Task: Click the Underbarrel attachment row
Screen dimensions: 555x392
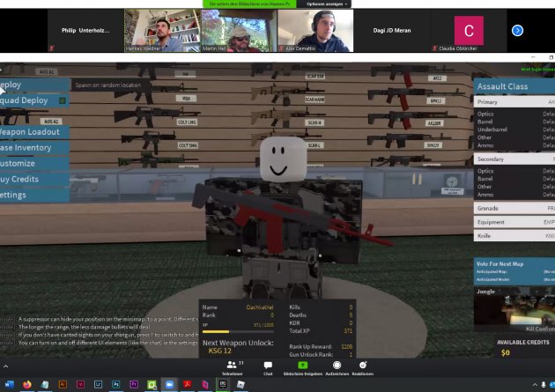Action: pyautogui.click(x=514, y=129)
